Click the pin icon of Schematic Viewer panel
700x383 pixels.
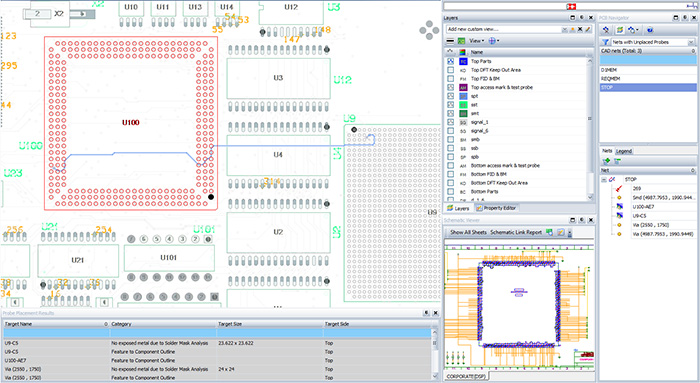pos(582,220)
